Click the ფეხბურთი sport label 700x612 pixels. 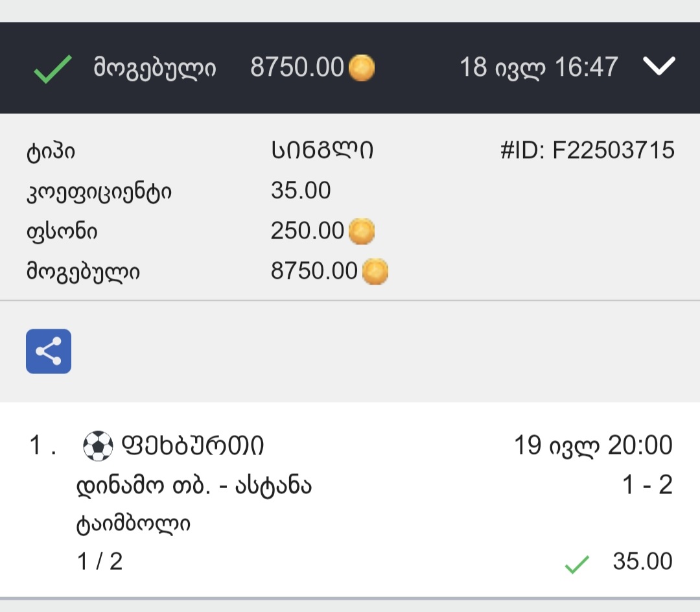tap(192, 446)
